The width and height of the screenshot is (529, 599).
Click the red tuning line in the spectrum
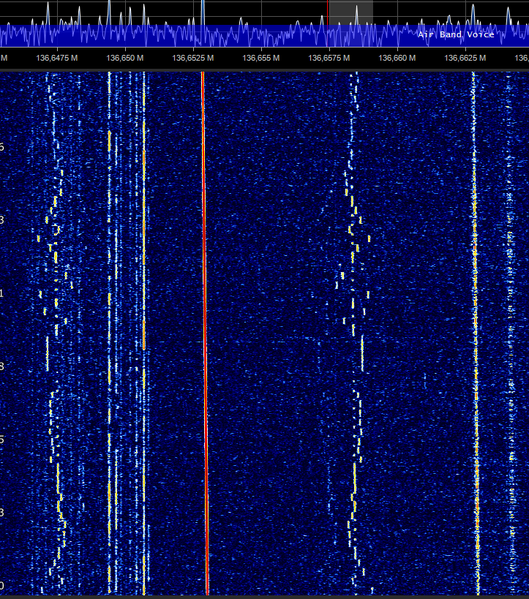(x=327, y=23)
